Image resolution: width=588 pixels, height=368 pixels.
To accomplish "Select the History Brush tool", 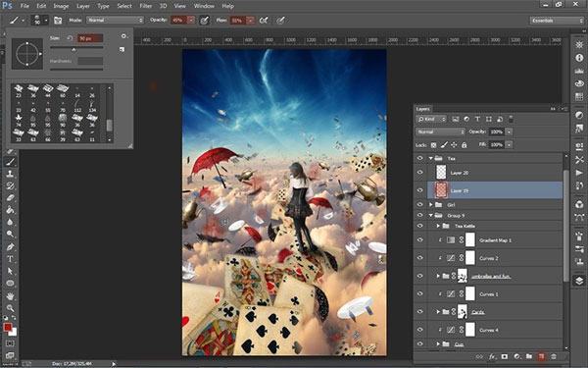I will [x=10, y=185].
